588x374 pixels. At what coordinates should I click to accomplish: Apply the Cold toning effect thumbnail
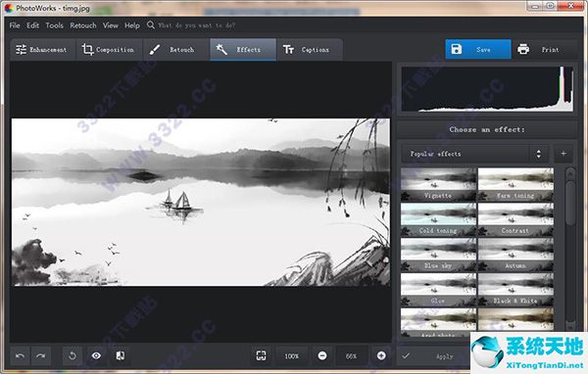point(438,219)
